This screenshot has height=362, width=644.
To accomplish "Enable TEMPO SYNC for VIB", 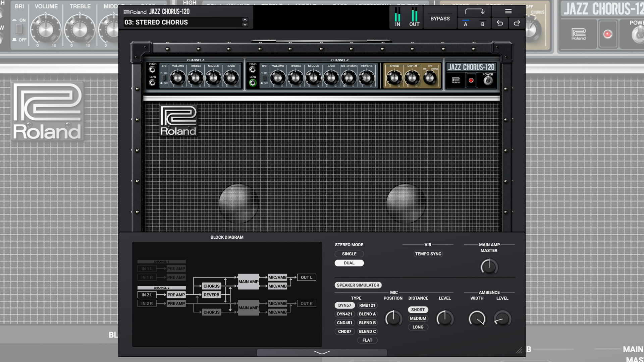I will pos(428,254).
